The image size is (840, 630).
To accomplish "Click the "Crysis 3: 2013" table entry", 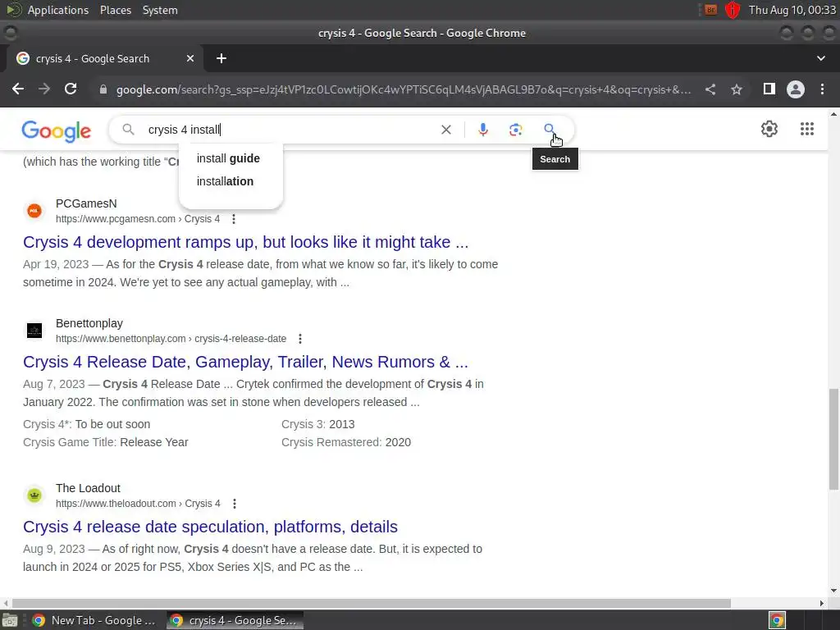I will pos(318,424).
